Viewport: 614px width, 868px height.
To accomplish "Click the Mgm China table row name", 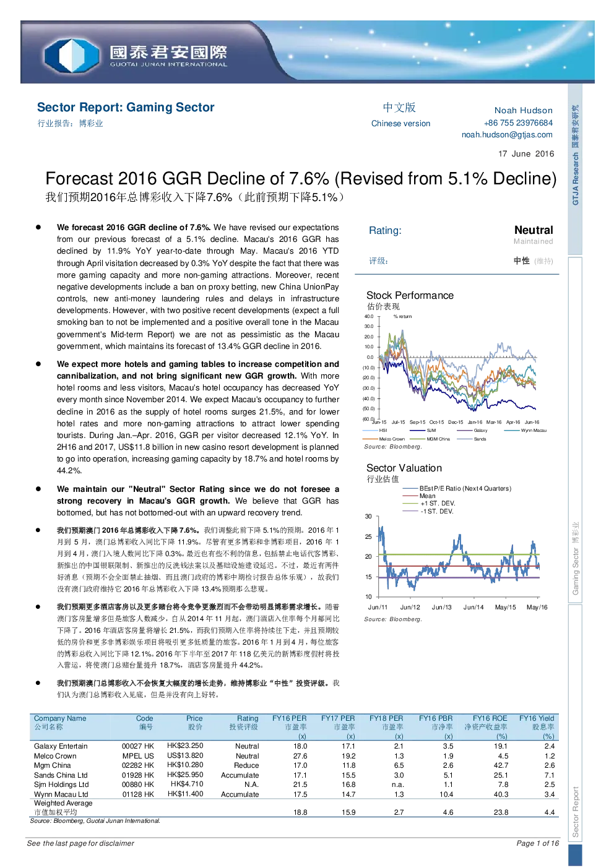I will [53, 765].
